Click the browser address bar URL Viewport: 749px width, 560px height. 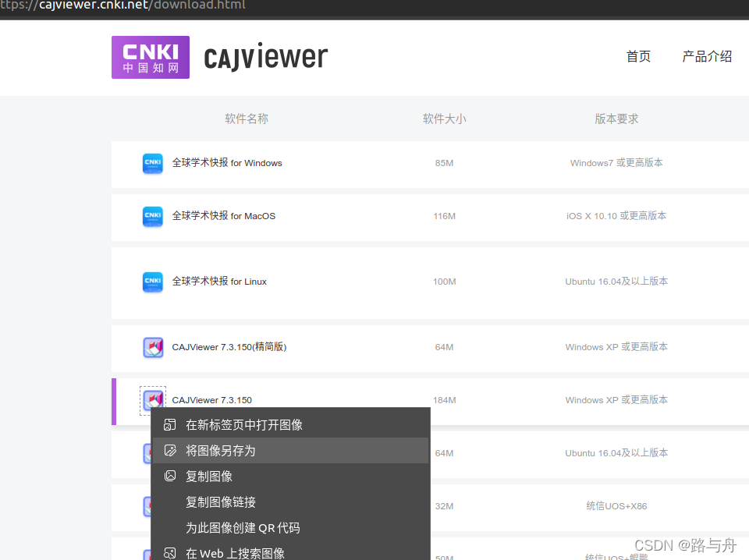(x=122, y=5)
